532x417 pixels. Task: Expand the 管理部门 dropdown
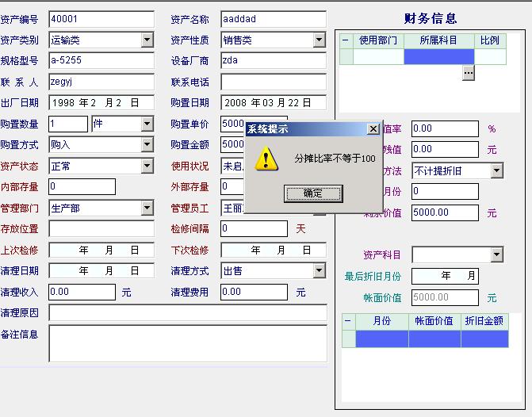pos(147,208)
